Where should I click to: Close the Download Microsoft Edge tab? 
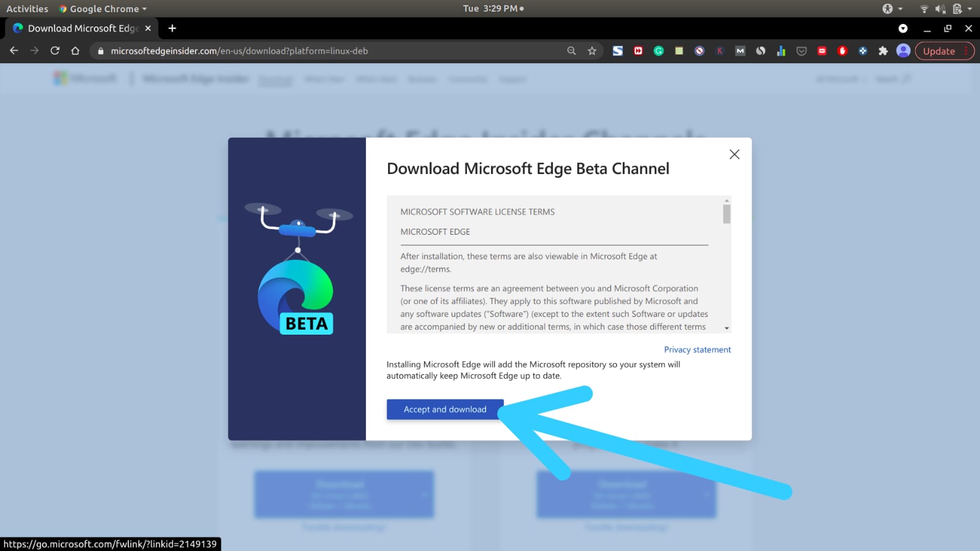point(148,28)
